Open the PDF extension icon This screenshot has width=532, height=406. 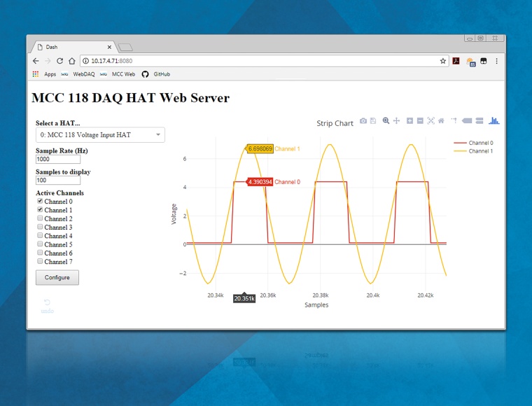tap(456, 61)
